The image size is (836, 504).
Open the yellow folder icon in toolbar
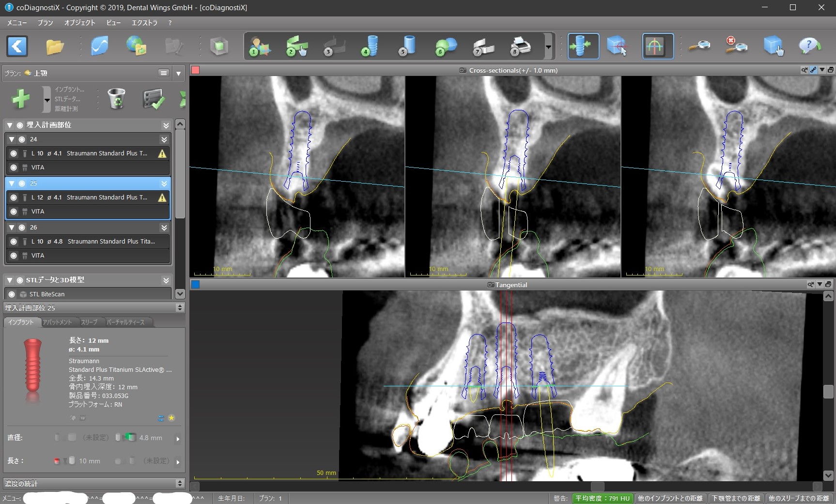(55, 46)
